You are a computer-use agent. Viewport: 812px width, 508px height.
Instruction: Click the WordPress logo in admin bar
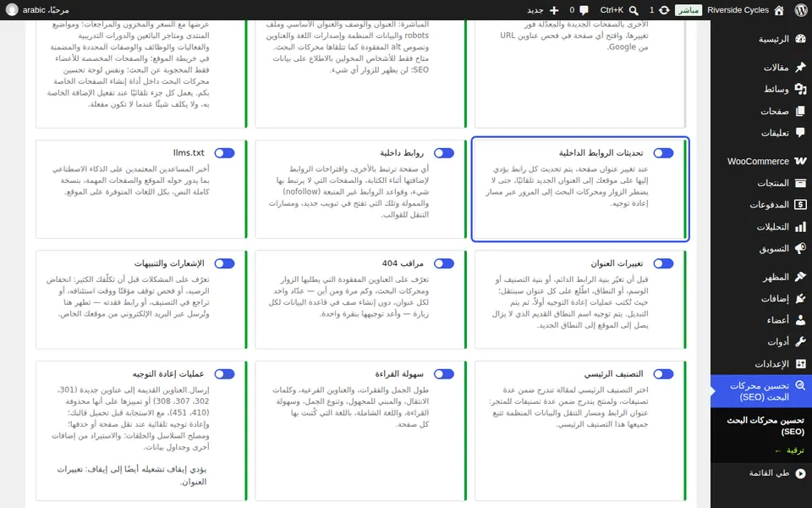(801, 10)
